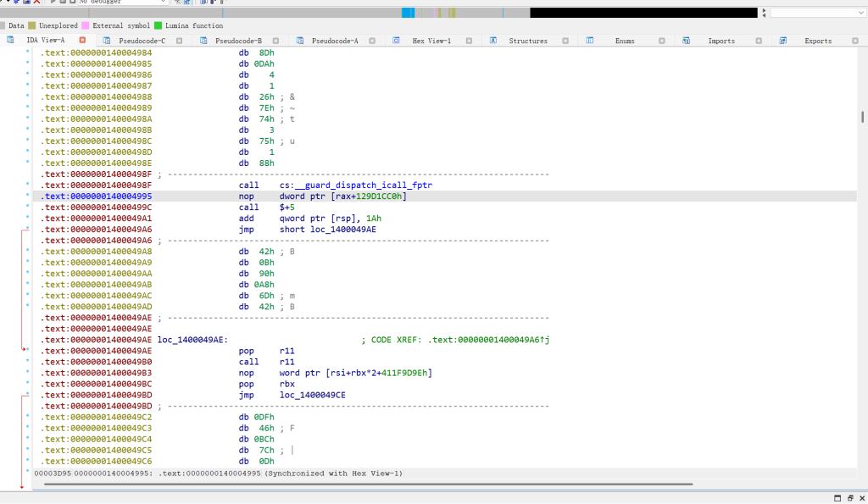Click the Structures tab icon
The height and width of the screenshot is (504, 868).
(493, 41)
